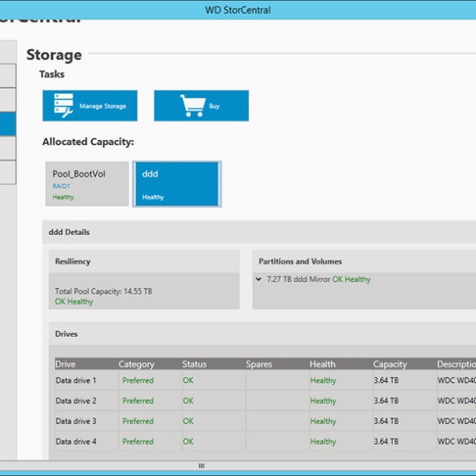Image resolution: width=476 pixels, height=476 pixels.
Task: Click the Drives section heading
Action: coord(66,334)
